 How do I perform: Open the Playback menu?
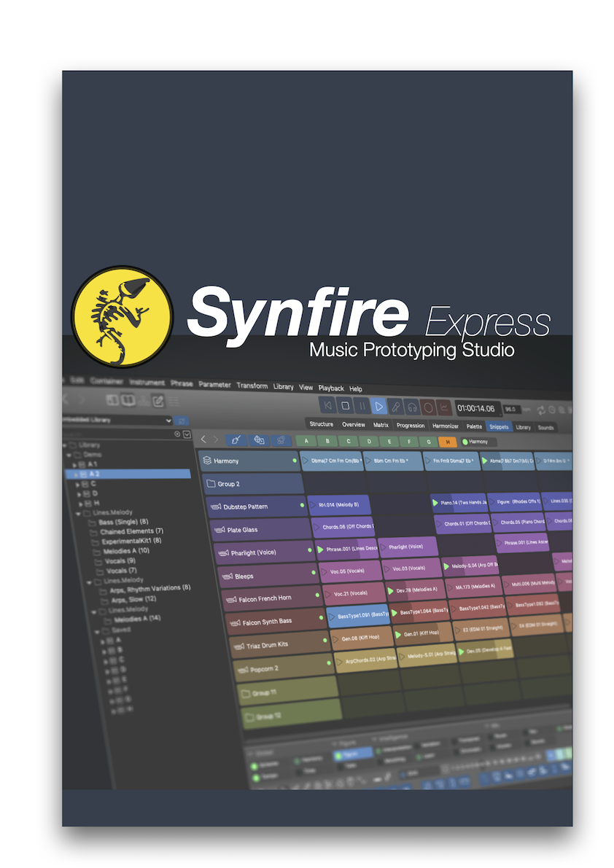(x=330, y=388)
